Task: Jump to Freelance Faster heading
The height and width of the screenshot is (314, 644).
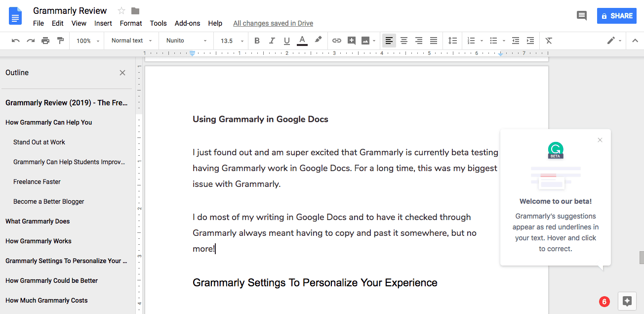Action: [37, 181]
